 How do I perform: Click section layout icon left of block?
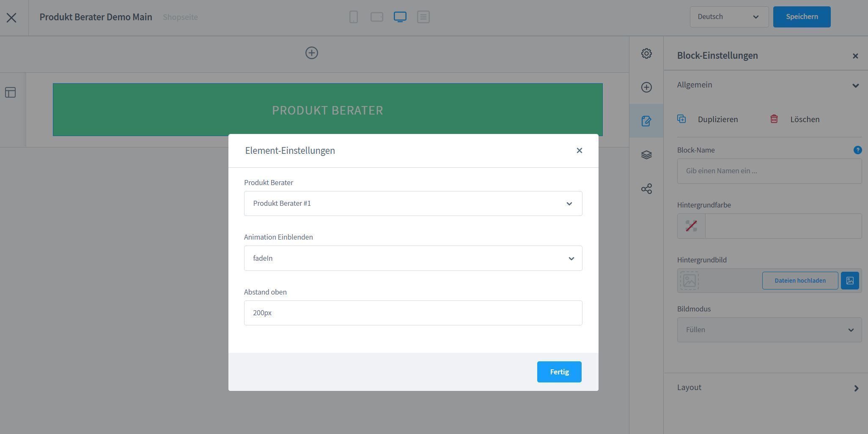point(11,93)
